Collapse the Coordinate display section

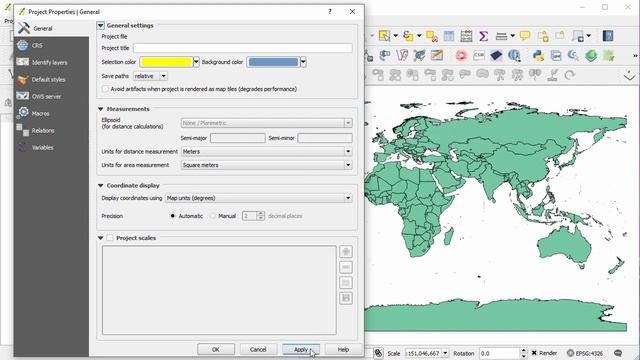tap(100, 185)
